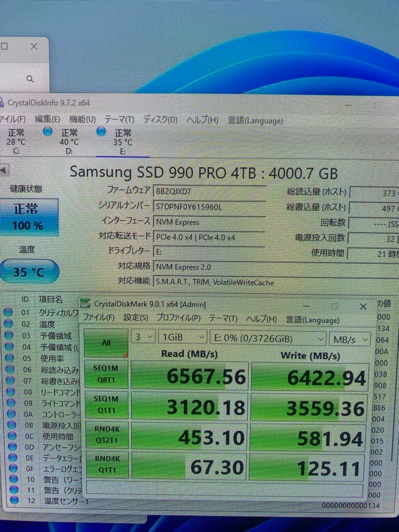Click the CrystalDiskMark app icon in title bar
This screenshot has width=399, height=532.
point(85,303)
